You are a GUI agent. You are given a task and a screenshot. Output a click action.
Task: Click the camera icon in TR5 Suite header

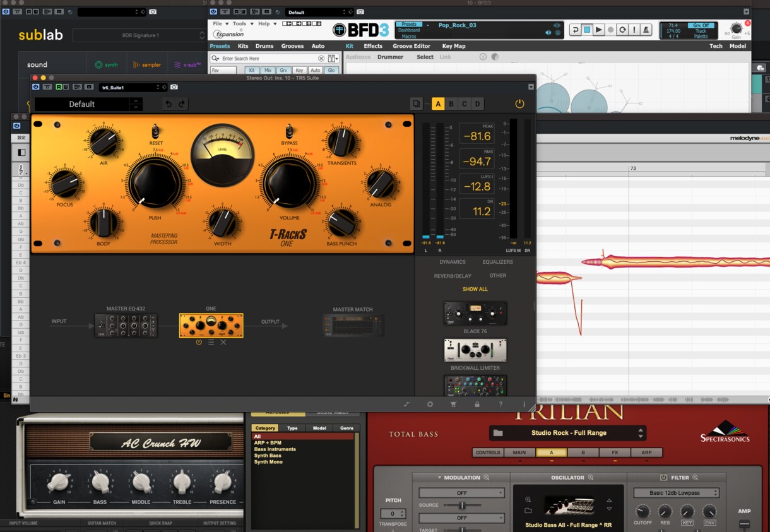(174, 87)
